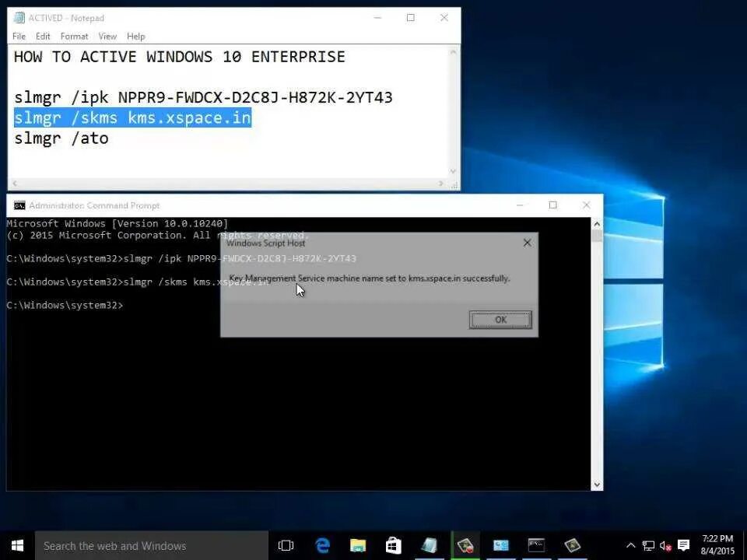Switch to the Notepad taskbar icon
Screen dimensions: 747x560
pyautogui.click(x=430, y=545)
